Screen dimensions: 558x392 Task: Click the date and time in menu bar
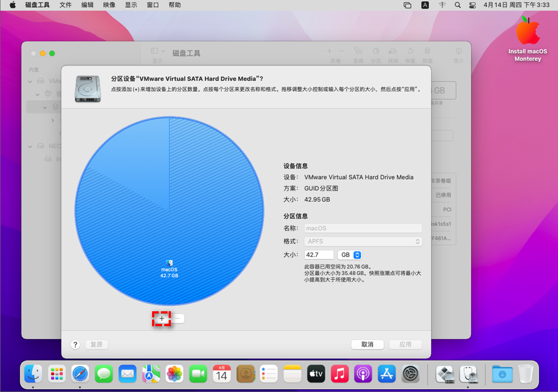[x=517, y=5]
